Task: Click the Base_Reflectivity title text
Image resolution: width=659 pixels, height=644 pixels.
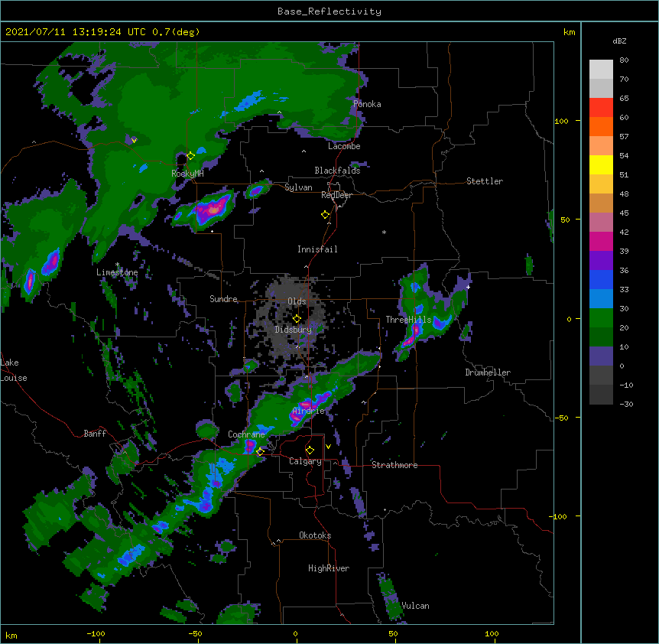Action: coord(329,11)
